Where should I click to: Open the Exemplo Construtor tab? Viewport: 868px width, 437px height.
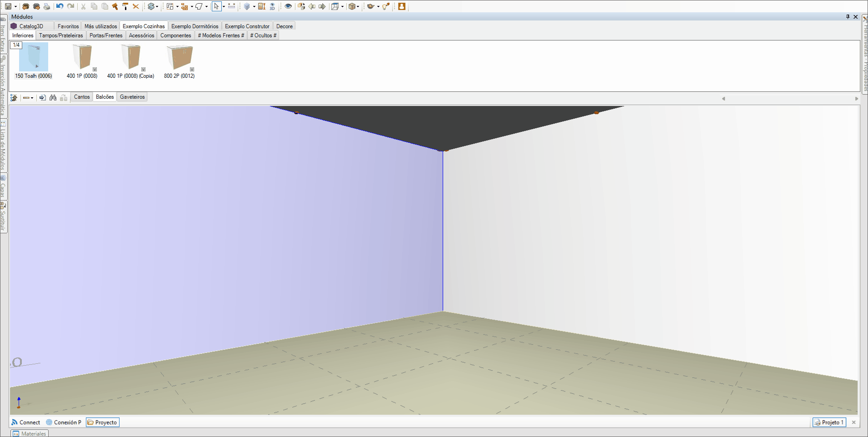[247, 26]
